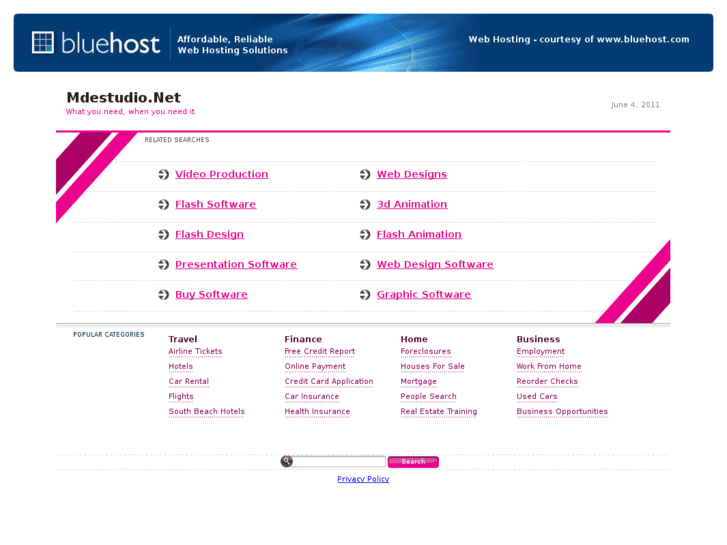727x545 pixels.
Task: Open Free Credit Report link
Action: 319,352
